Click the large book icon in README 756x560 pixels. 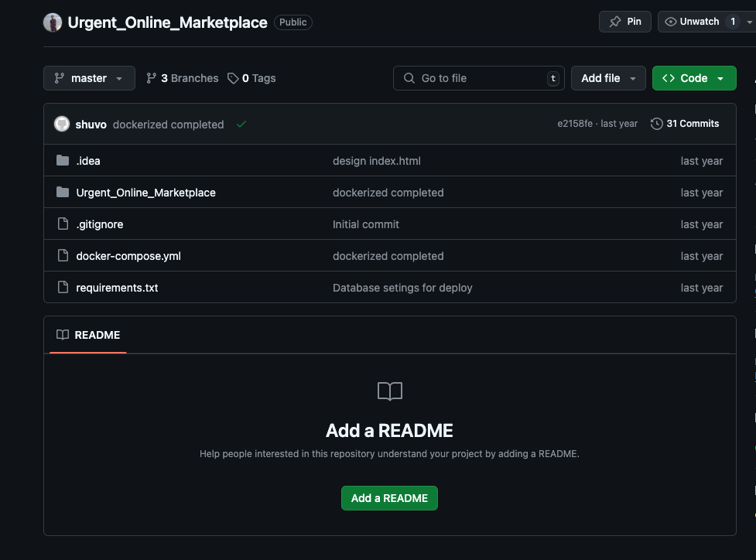389,391
